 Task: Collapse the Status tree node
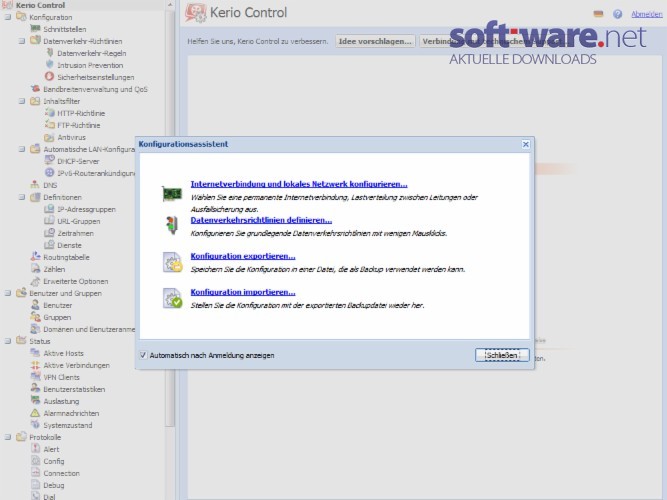[x=8, y=341]
